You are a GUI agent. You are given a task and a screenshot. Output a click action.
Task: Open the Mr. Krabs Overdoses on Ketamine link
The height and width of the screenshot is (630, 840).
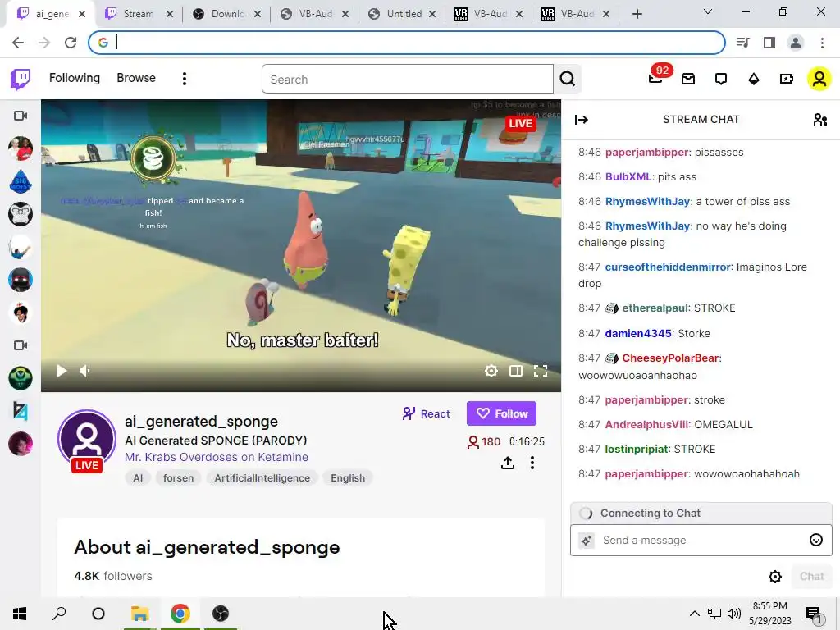(x=217, y=457)
